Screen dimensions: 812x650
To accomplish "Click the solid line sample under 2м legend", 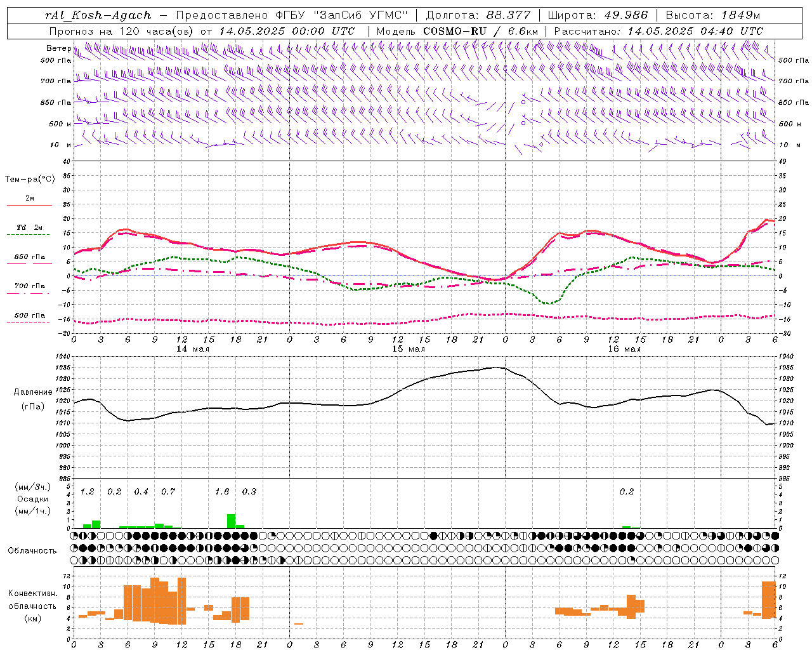I will (29, 205).
